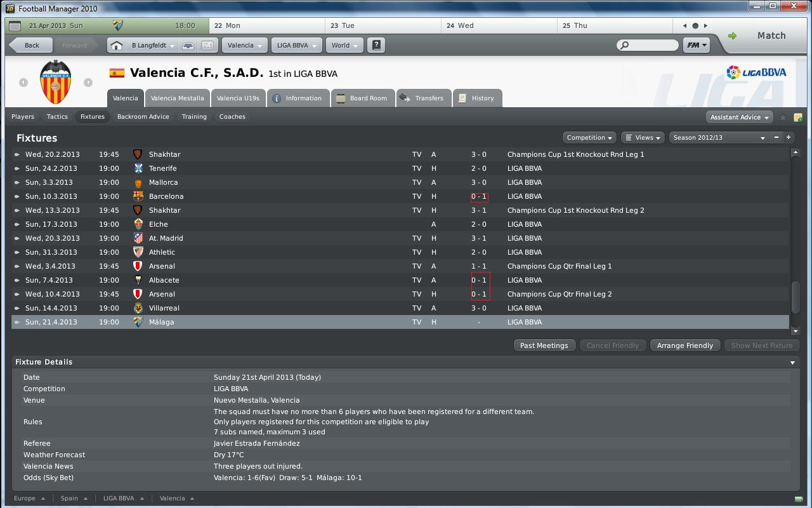Open the Competition filter dropdown
This screenshot has width=812, height=508.
[589, 138]
